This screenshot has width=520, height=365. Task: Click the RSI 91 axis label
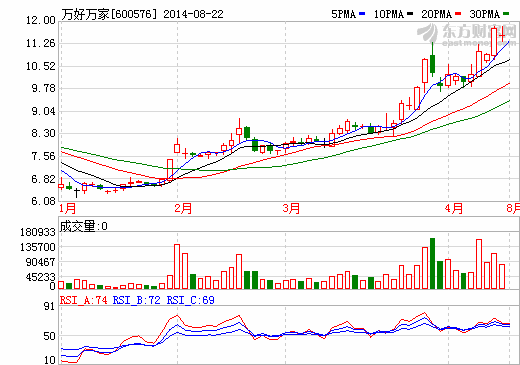pyautogui.click(x=49, y=306)
